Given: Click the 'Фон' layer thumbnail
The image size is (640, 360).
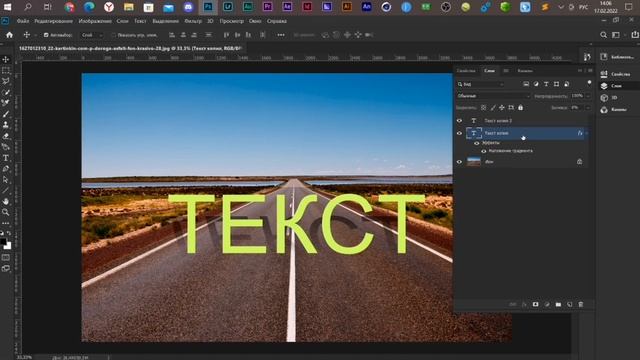Looking at the screenshot, I should pyautogui.click(x=473, y=162).
